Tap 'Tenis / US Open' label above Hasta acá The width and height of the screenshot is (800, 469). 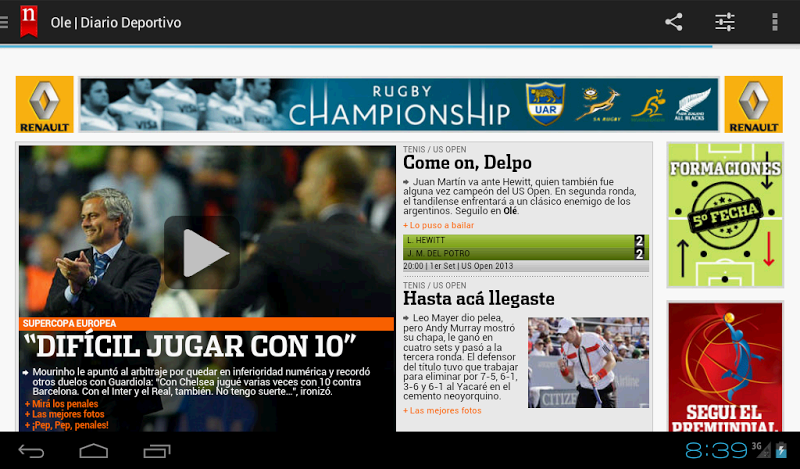click(x=435, y=285)
